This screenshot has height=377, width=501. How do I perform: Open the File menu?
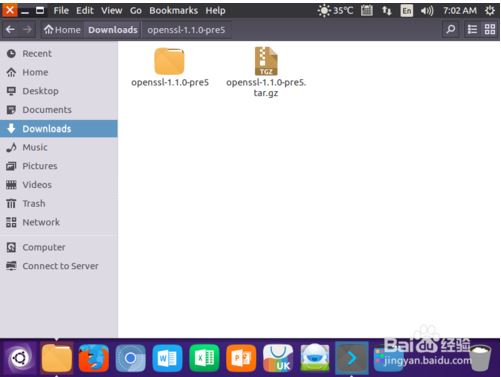[61, 11]
